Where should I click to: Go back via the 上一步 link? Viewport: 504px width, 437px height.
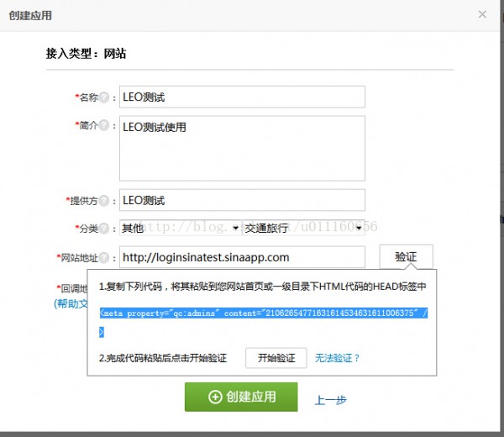pyautogui.click(x=330, y=400)
